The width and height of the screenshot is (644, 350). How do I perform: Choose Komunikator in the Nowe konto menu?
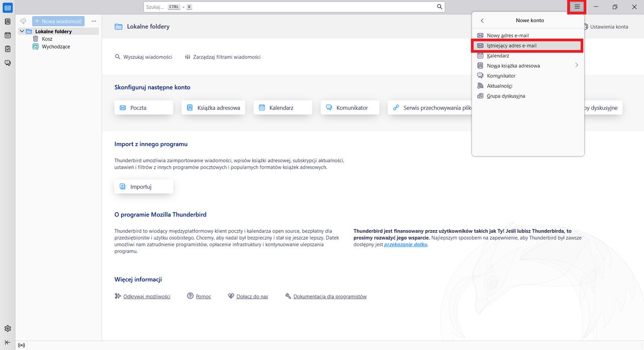528,76
